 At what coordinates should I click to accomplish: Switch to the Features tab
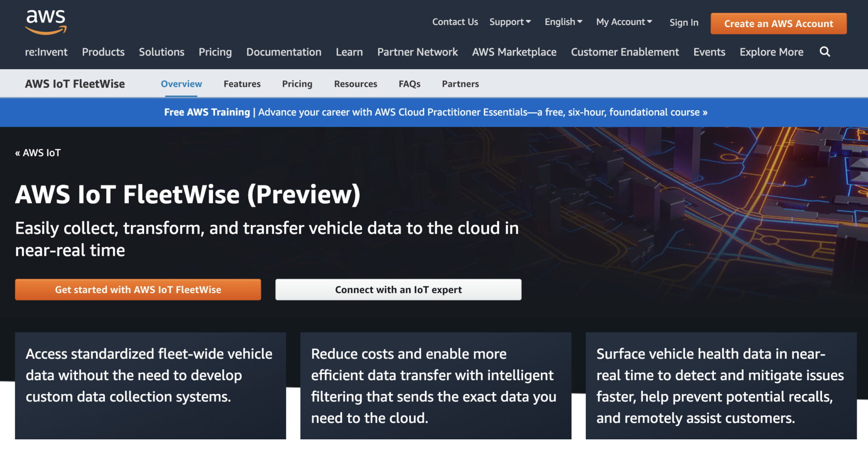[242, 84]
